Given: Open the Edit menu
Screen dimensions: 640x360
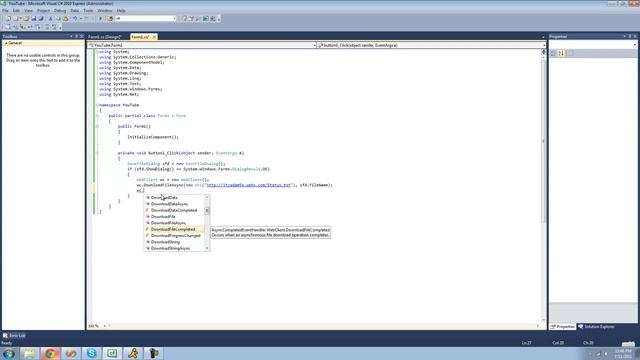Looking at the screenshot, I should (16, 11).
